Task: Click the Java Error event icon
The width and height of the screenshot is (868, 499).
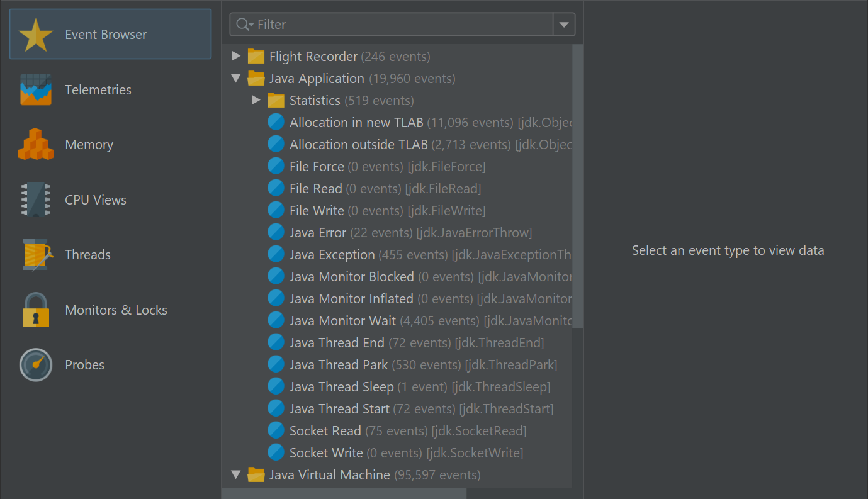Action: (x=276, y=232)
